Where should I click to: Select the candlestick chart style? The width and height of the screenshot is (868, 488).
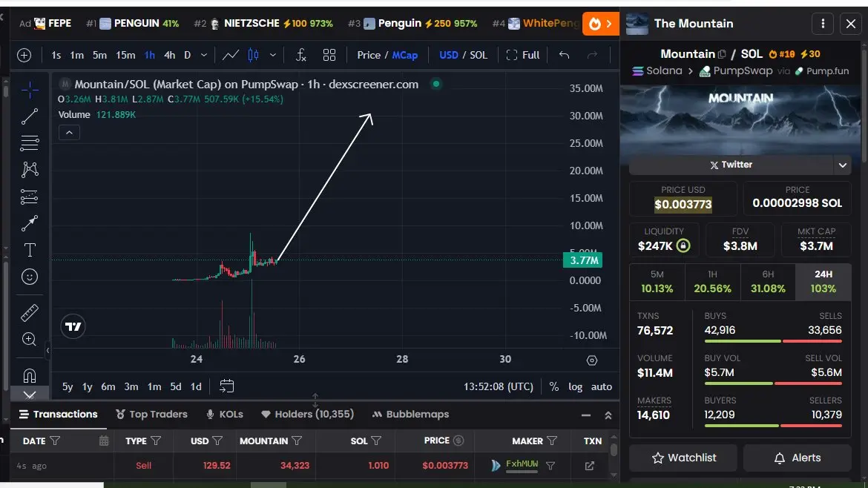[x=253, y=55]
